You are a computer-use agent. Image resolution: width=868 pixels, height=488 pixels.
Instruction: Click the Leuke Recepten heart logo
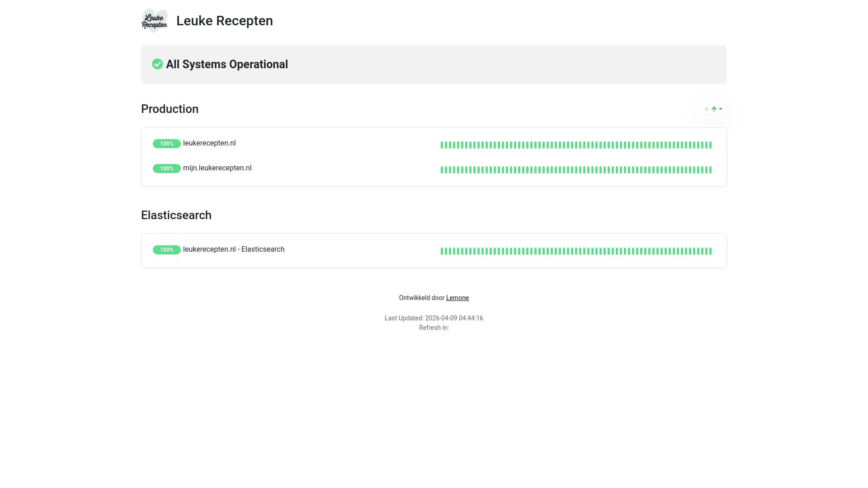click(155, 21)
